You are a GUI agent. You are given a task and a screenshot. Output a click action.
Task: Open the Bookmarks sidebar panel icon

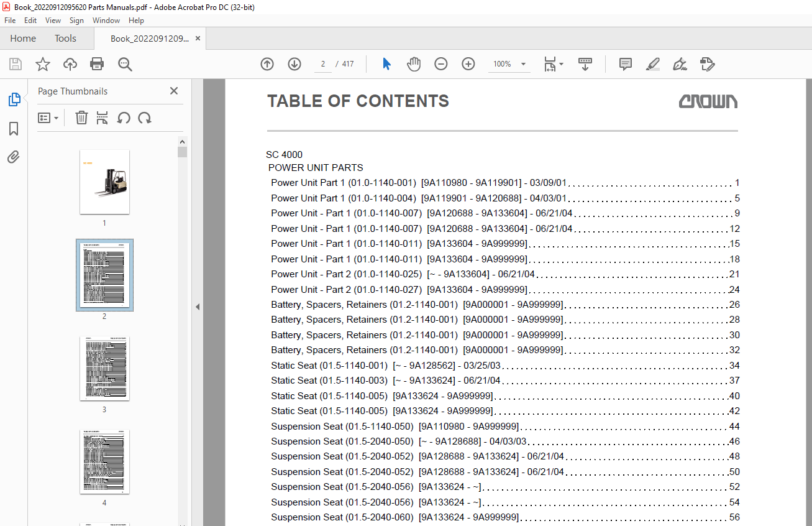click(14, 129)
